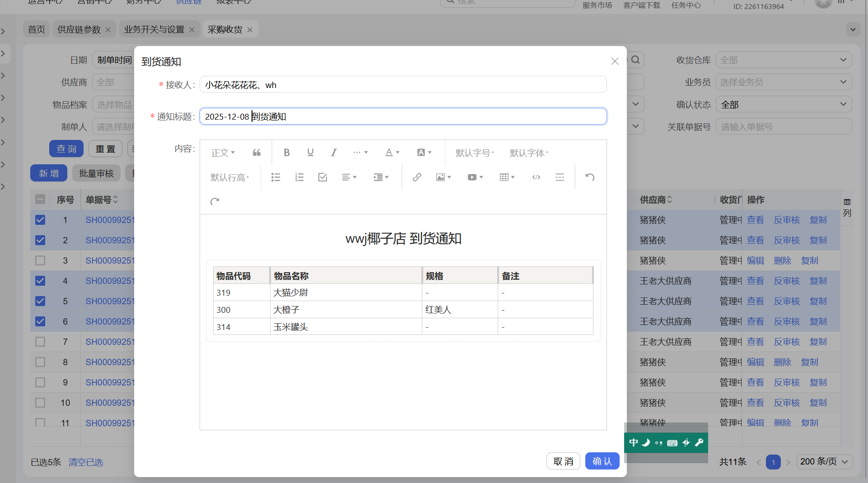This screenshot has width=868, height=483.
Task: Click 取消 to cancel the dialog
Action: [563, 461]
